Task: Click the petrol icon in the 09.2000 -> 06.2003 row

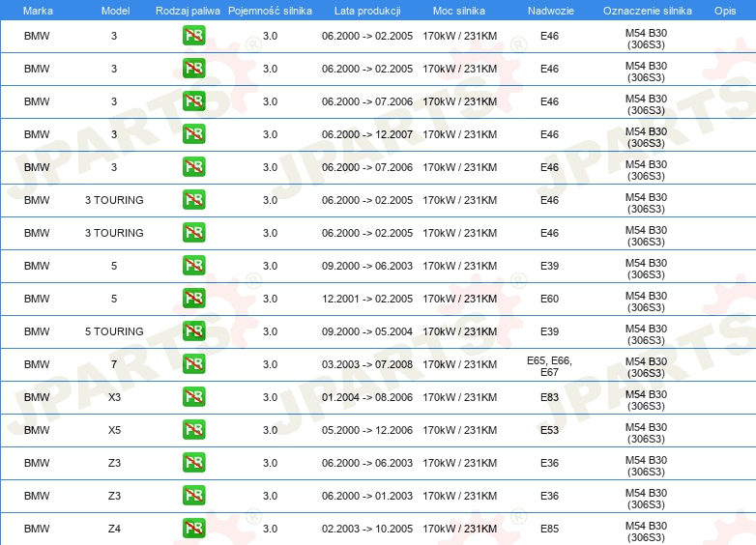Action: 193,265
